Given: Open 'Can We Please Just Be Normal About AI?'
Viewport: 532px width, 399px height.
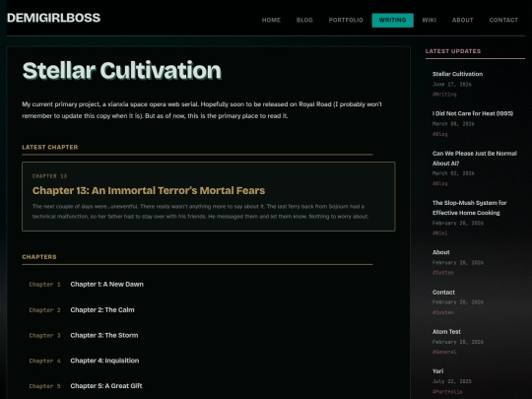Looking at the screenshot, I should tap(475, 158).
